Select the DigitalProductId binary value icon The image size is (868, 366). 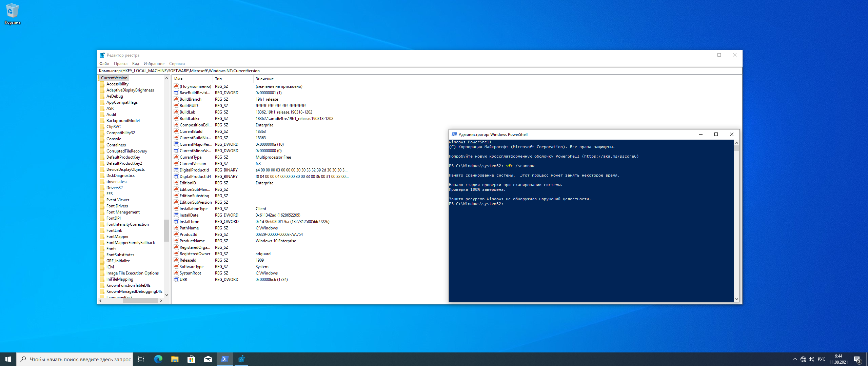[176, 170]
